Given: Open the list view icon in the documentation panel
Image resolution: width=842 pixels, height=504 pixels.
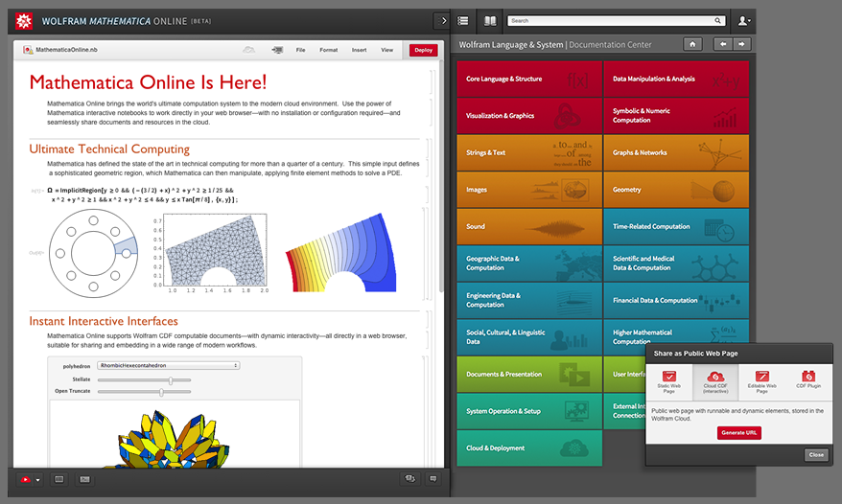Looking at the screenshot, I should 462,21.
